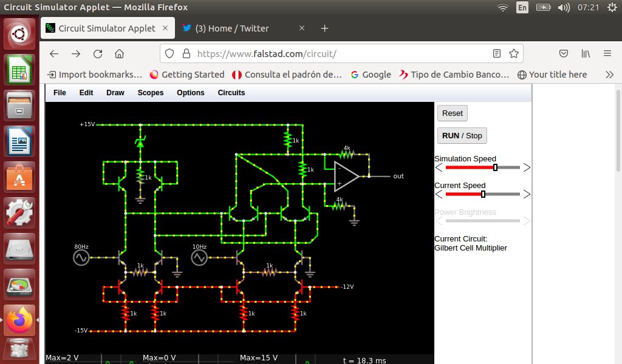
Task: Open the system volume indicator
Action: pyautogui.click(x=564, y=7)
